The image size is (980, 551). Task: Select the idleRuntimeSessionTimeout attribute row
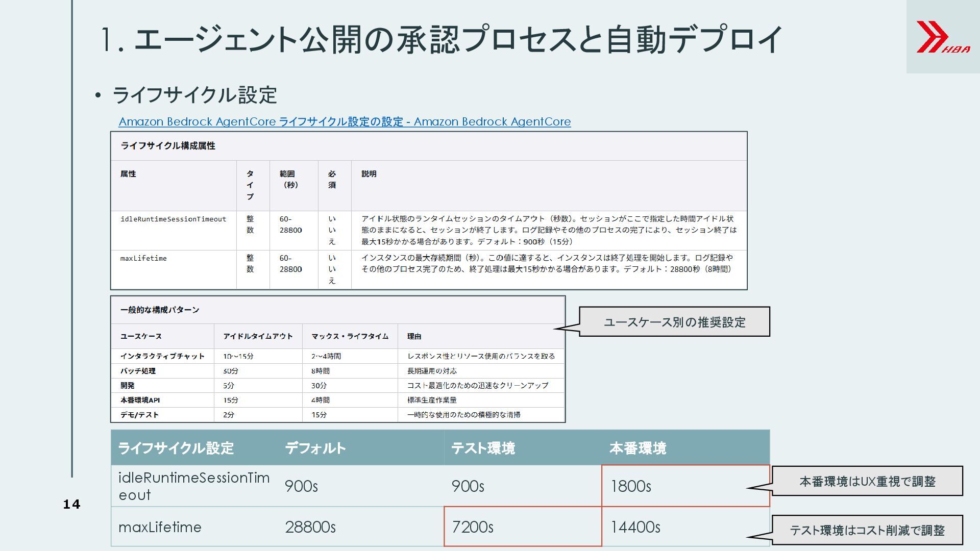[173, 219]
